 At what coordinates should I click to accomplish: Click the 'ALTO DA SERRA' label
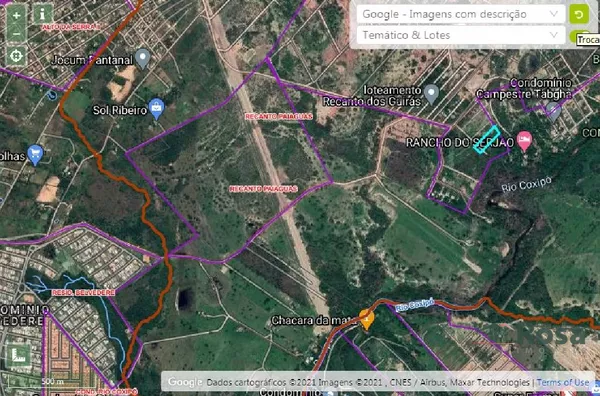click(x=71, y=27)
